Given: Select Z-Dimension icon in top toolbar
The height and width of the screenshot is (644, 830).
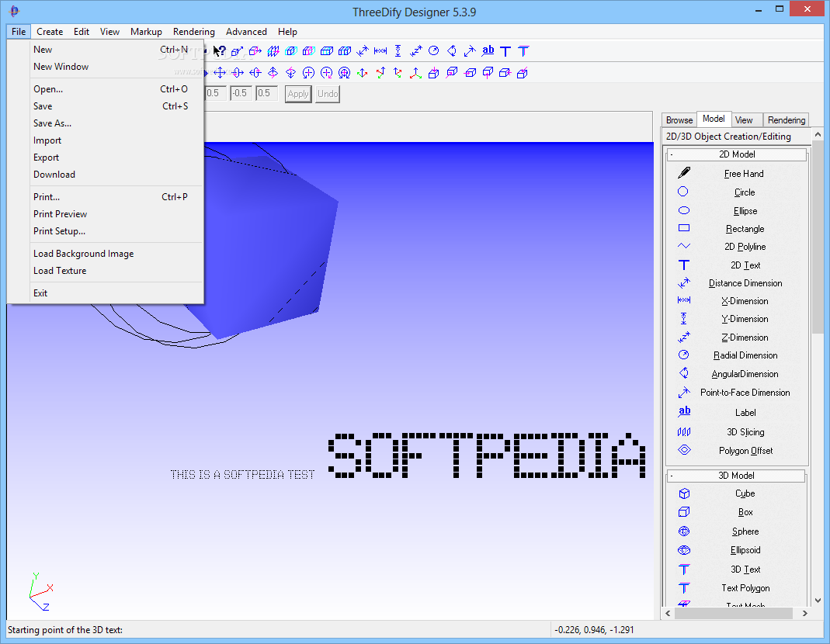Looking at the screenshot, I should pyautogui.click(x=416, y=50).
